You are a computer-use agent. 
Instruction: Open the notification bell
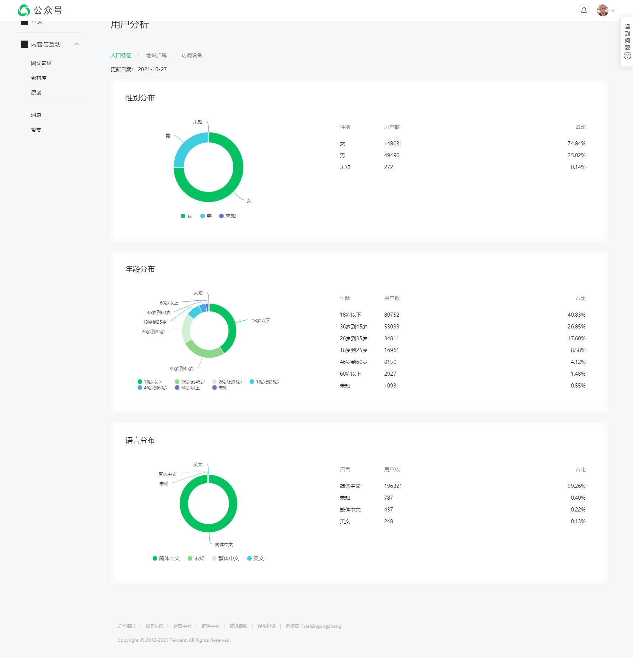pos(584,10)
